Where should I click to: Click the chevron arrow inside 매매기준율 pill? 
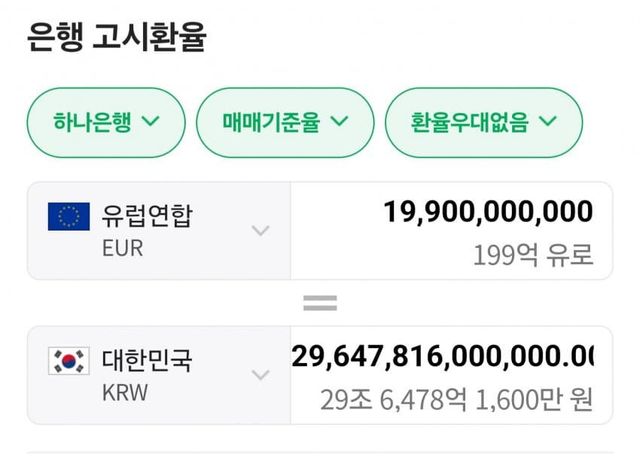[x=338, y=122]
